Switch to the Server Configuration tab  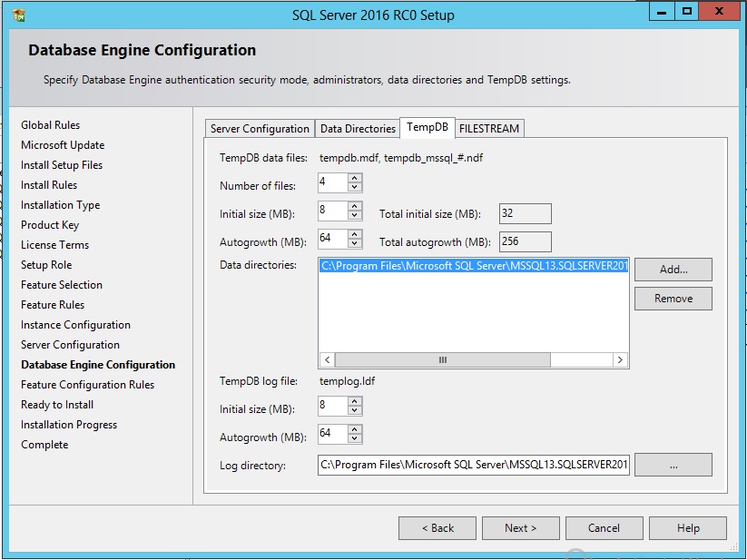click(x=260, y=129)
